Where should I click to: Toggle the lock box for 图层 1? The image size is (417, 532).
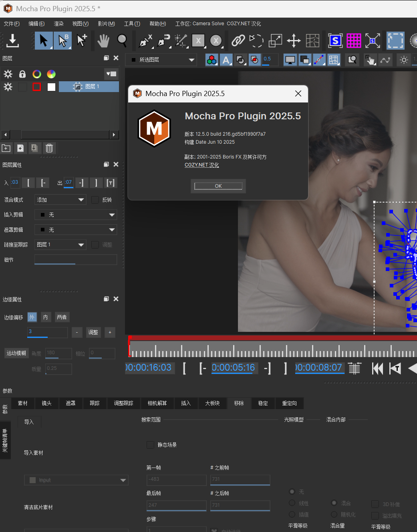(x=22, y=87)
